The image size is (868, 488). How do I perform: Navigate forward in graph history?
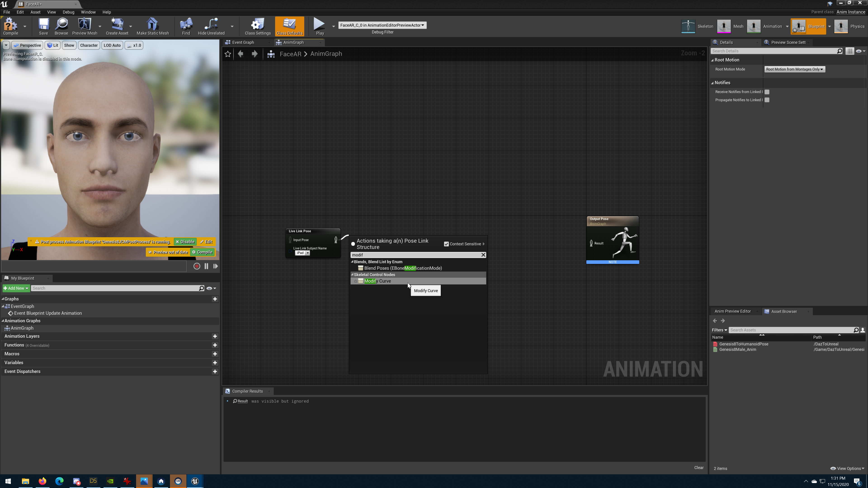point(254,54)
